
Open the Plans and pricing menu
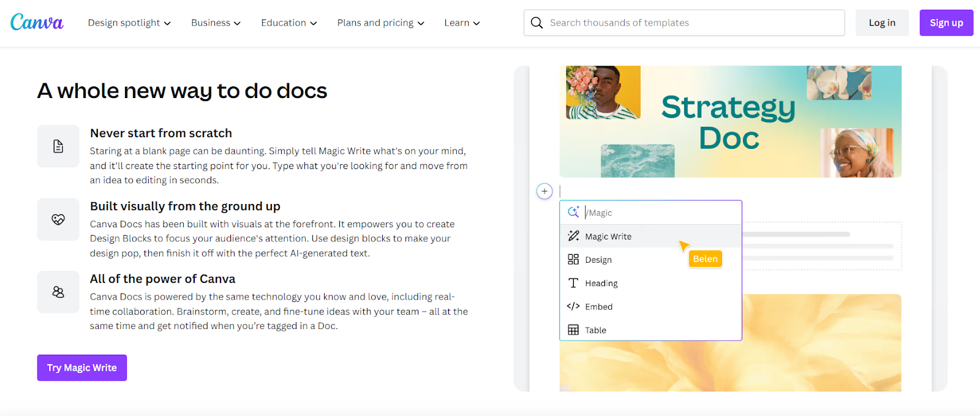(380, 23)
